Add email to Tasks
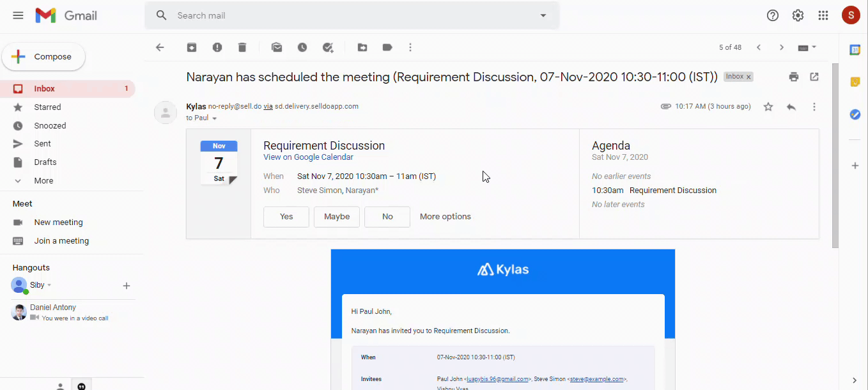The height and width of the screenshot is (390, 868). tap(328, 47)
